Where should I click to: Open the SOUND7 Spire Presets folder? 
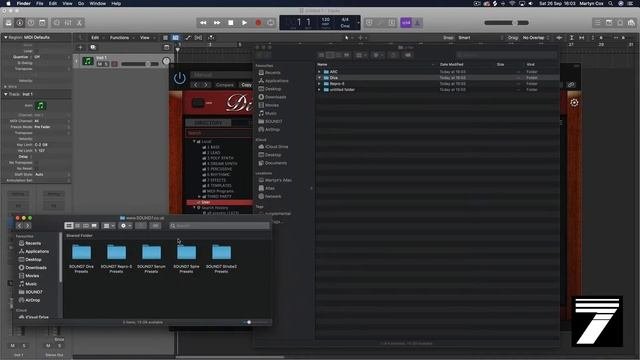click(187, 258)
